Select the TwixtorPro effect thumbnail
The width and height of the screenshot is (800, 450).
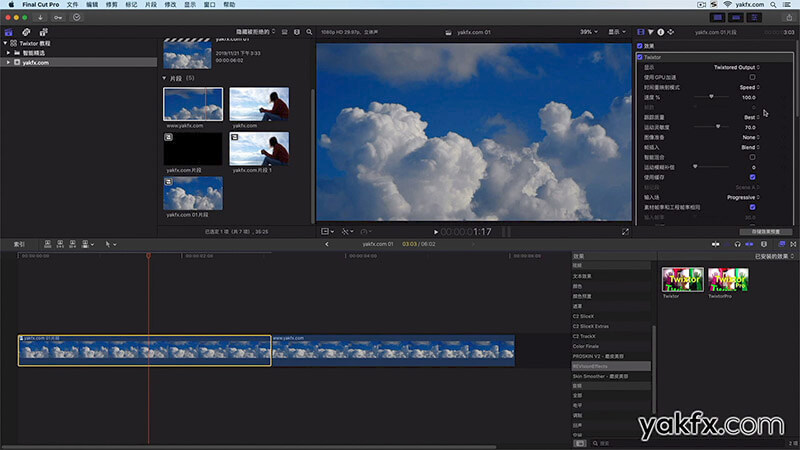[x=728, y=279]
